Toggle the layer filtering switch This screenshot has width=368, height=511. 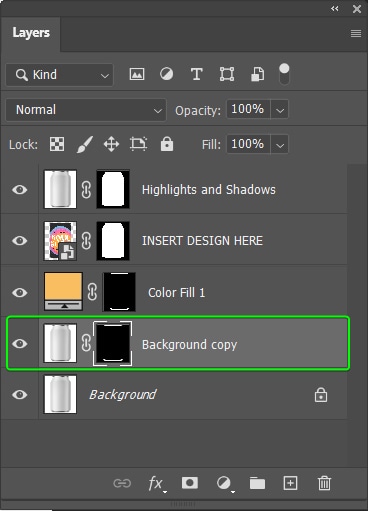(284, 74)
